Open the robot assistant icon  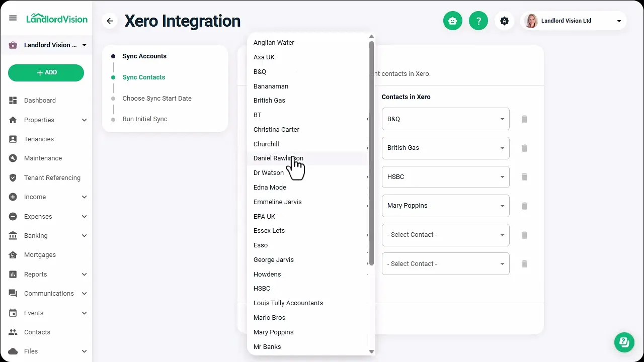click(x=453, y=21)
